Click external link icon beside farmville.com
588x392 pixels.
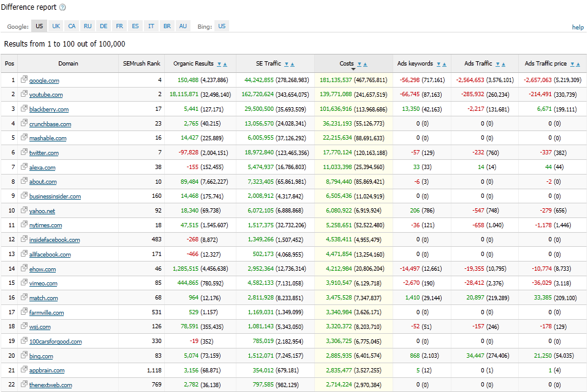(x=24, y=311)
